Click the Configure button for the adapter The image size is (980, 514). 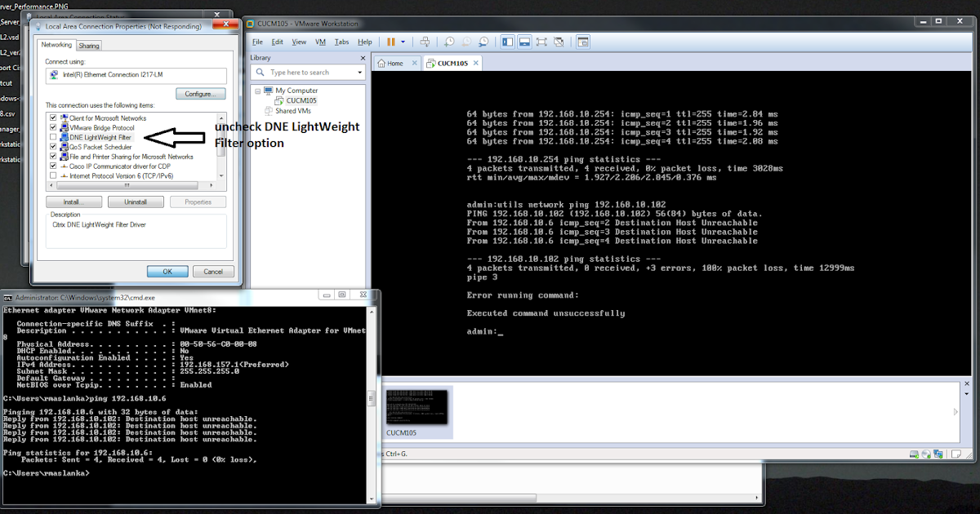(x=200, y=93)
